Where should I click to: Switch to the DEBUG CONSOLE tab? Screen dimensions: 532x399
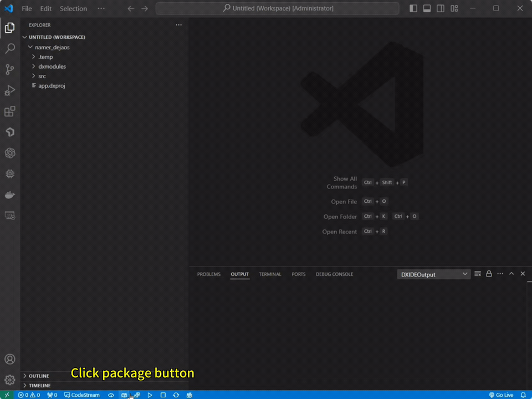335,274
